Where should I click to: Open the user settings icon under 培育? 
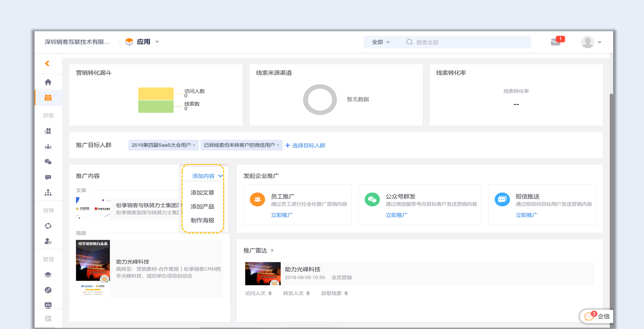click(48, 241)
